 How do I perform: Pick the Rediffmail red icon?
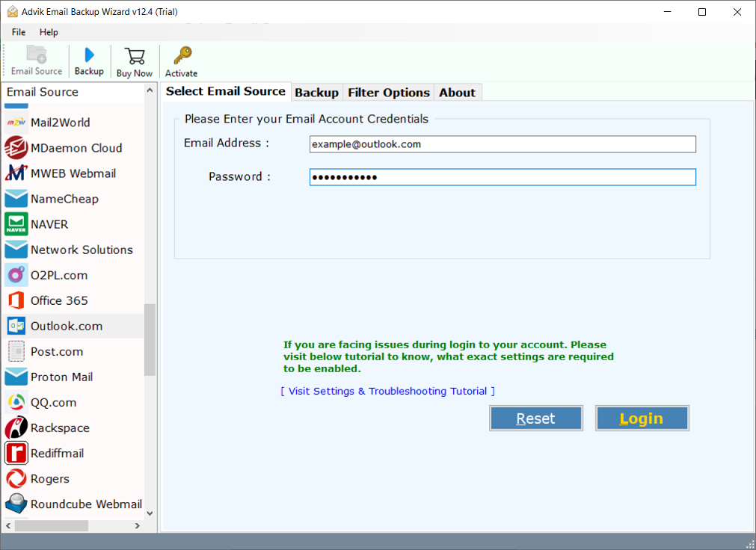pos(16,453)
